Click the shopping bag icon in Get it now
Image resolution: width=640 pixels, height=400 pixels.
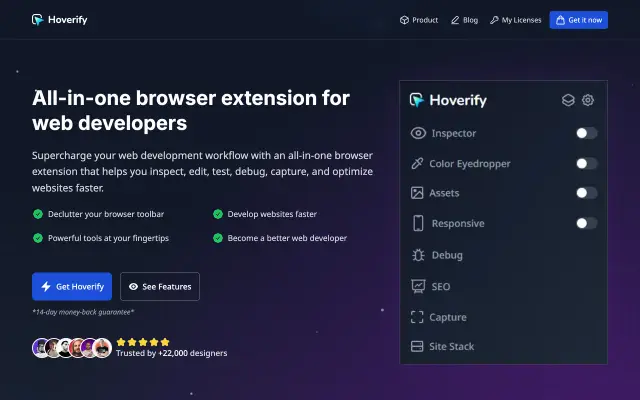(560, 20)
